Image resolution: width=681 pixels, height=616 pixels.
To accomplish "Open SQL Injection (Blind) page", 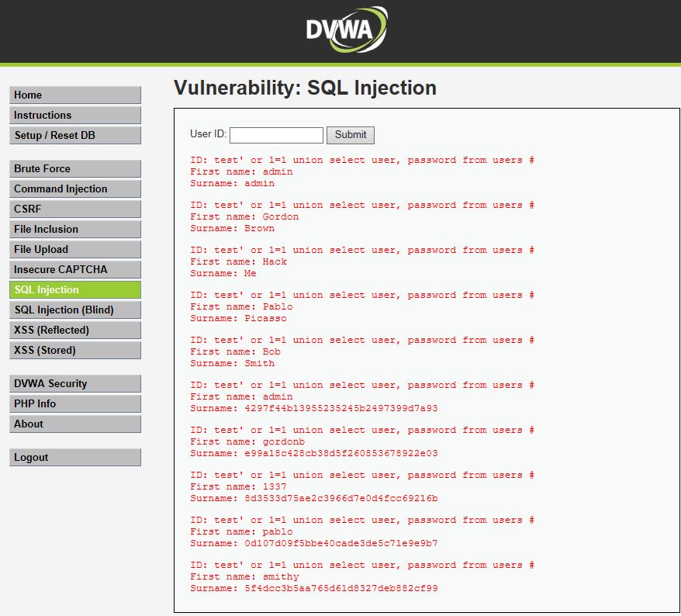I will pos(75,310).
